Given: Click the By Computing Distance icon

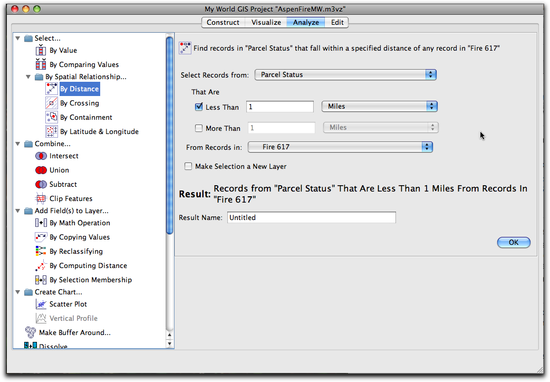Looking at the screenshot, I should click(41, 266).
